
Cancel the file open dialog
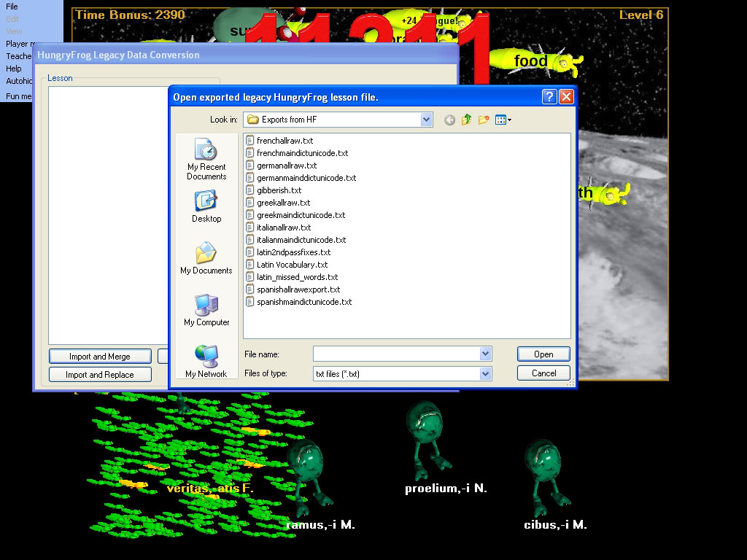(543, 373)
